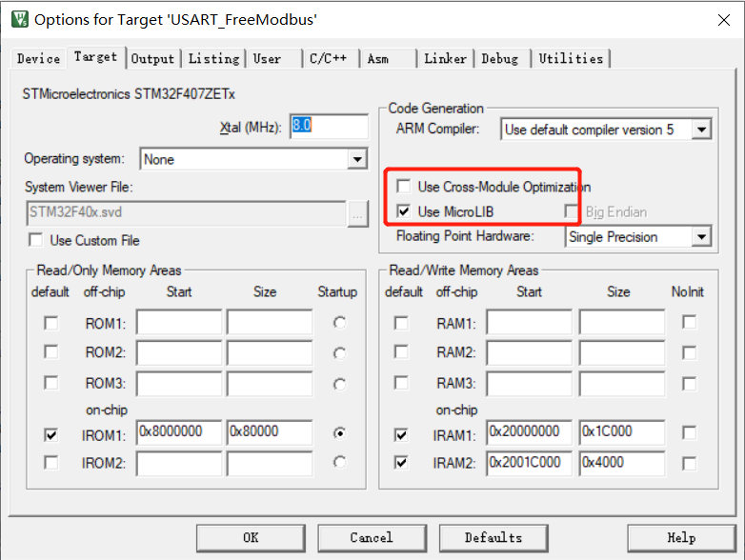
Task: Check the ROM3 default checkbox
Action: (51, 383)
